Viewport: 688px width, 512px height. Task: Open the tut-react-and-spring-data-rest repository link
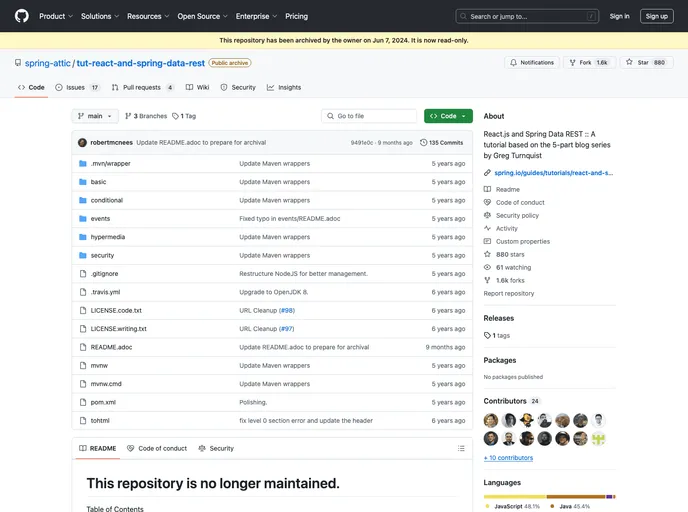(140, 63)
